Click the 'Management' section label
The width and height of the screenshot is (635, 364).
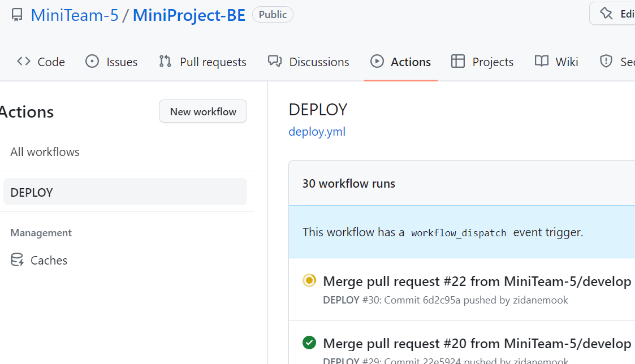(x=41, y=233)
